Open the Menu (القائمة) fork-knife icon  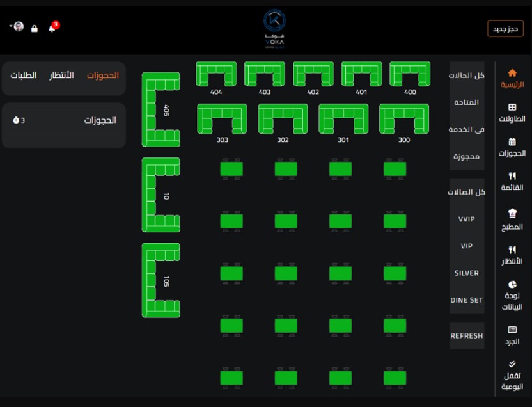tap(512, 176)
